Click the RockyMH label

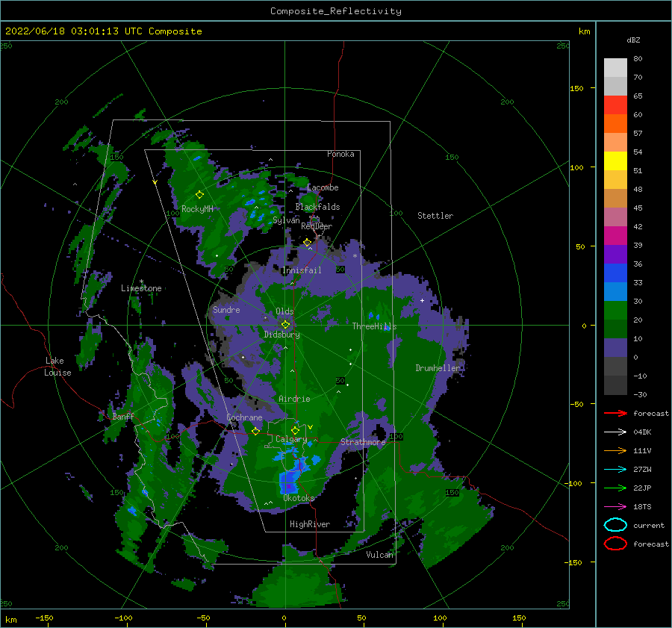[197, 209]
